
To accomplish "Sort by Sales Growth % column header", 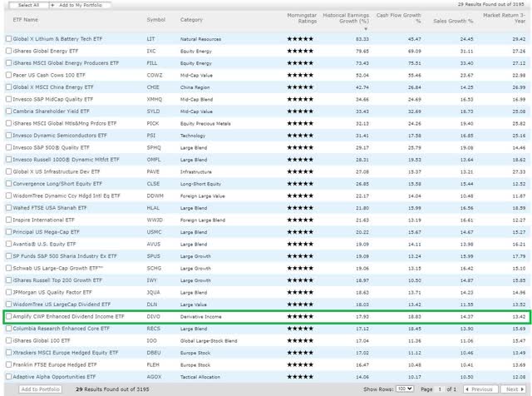I will pyautogui.click(x=453, y=21).
